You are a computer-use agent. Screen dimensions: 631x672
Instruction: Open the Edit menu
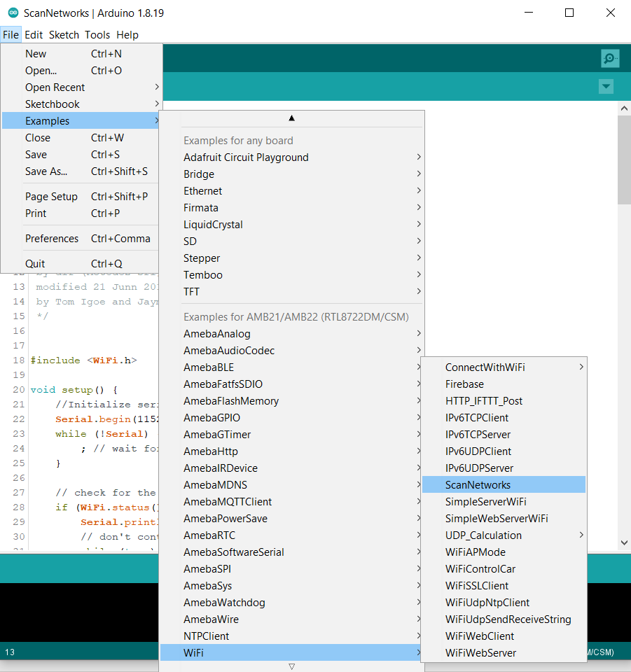[34, 35]
